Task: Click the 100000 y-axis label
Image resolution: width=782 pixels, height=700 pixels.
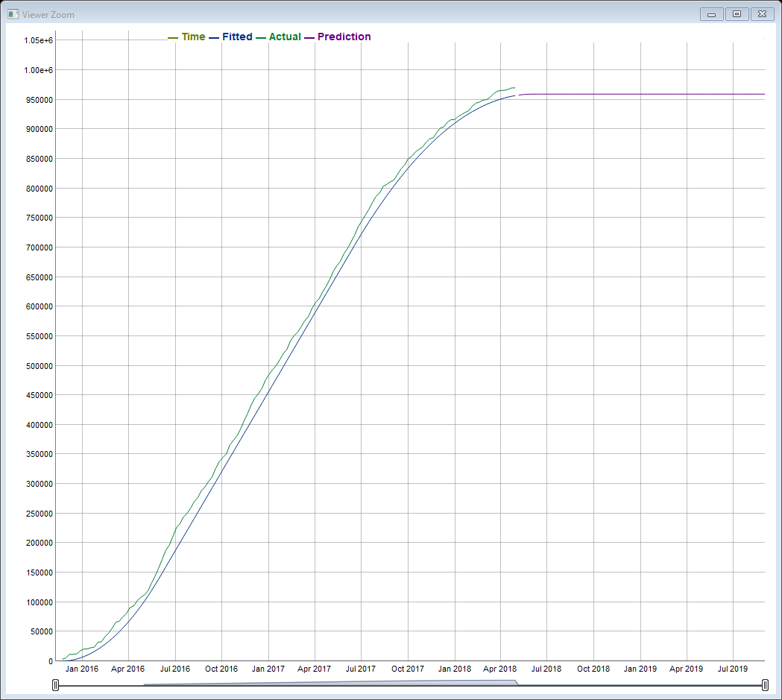Action: click(x=40, y=603)
